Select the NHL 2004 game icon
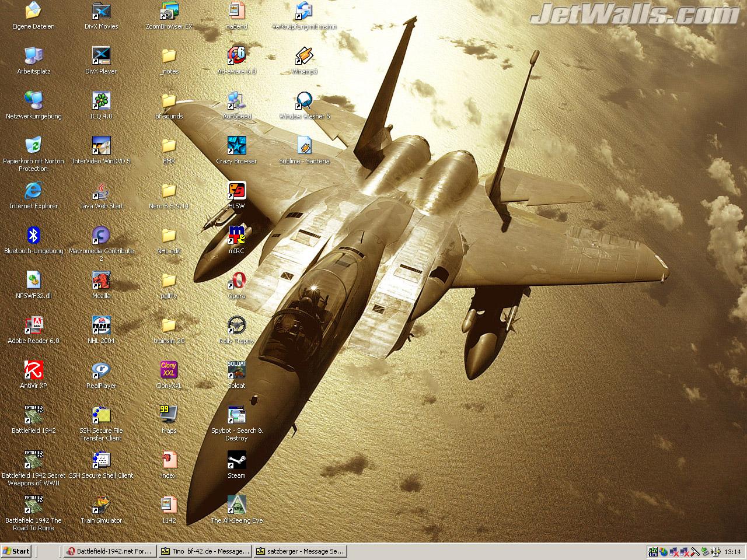Viewport: 747px width, 560px height. [x=101, y=325]
